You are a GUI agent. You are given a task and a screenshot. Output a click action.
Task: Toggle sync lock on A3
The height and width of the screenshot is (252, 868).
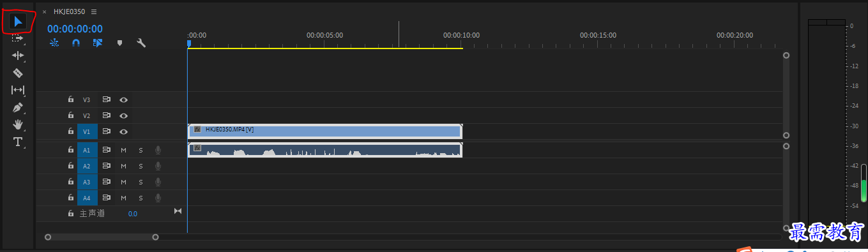[x=107, y=182]
